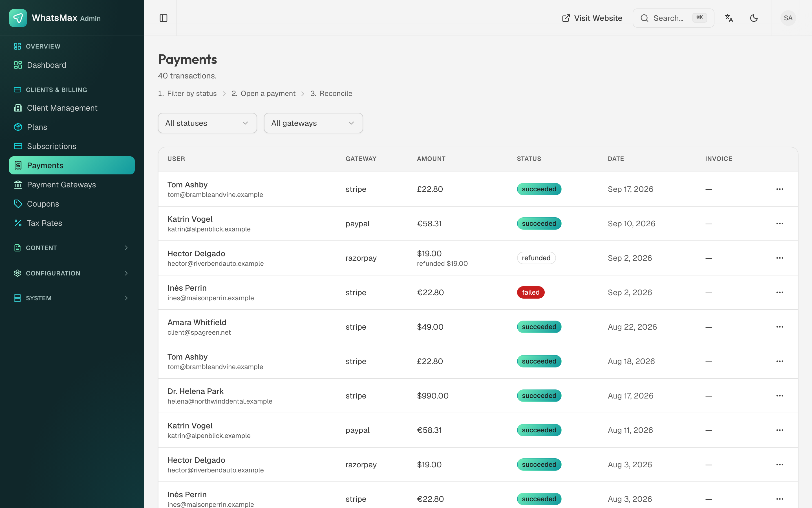The height and width of the screenshot is (508, 812).
Task: Open the SA user avatar menu
Action: click(x=788, y=18)
